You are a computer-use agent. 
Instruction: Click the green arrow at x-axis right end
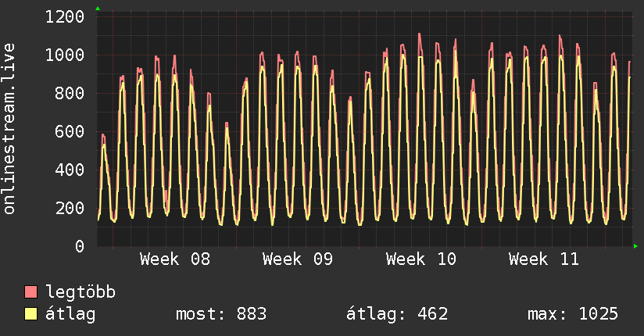tap(635, 246)
